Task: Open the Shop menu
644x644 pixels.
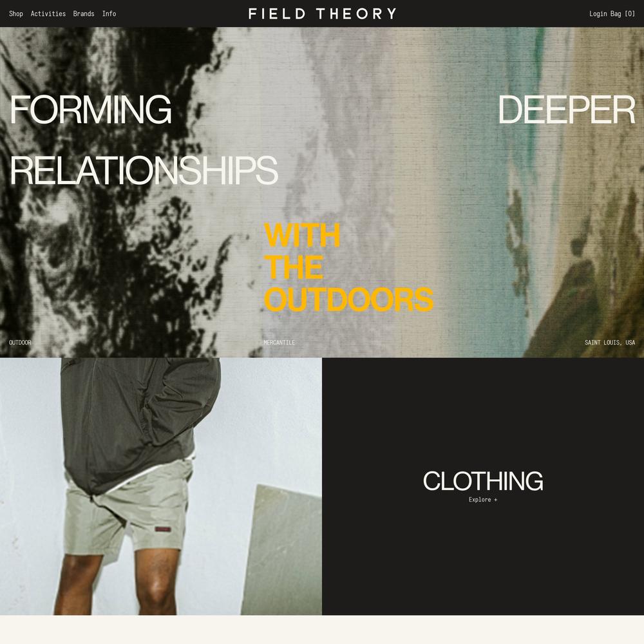Action: (x=16, y=14)
